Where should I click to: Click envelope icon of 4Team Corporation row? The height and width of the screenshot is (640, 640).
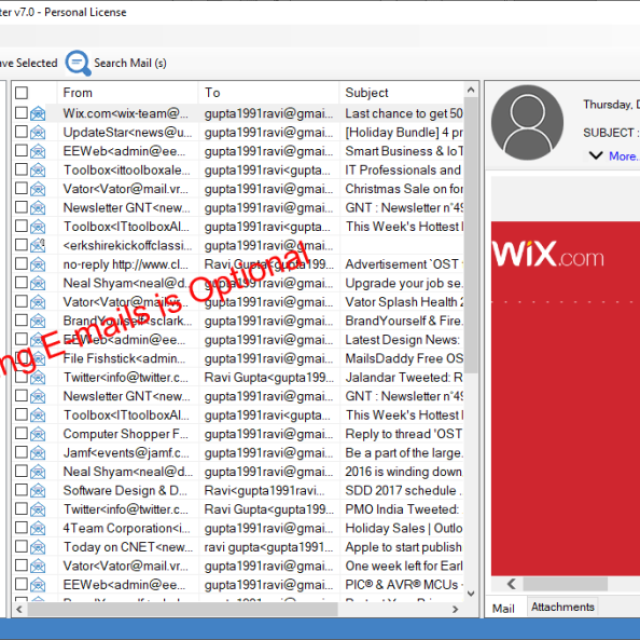38,528
